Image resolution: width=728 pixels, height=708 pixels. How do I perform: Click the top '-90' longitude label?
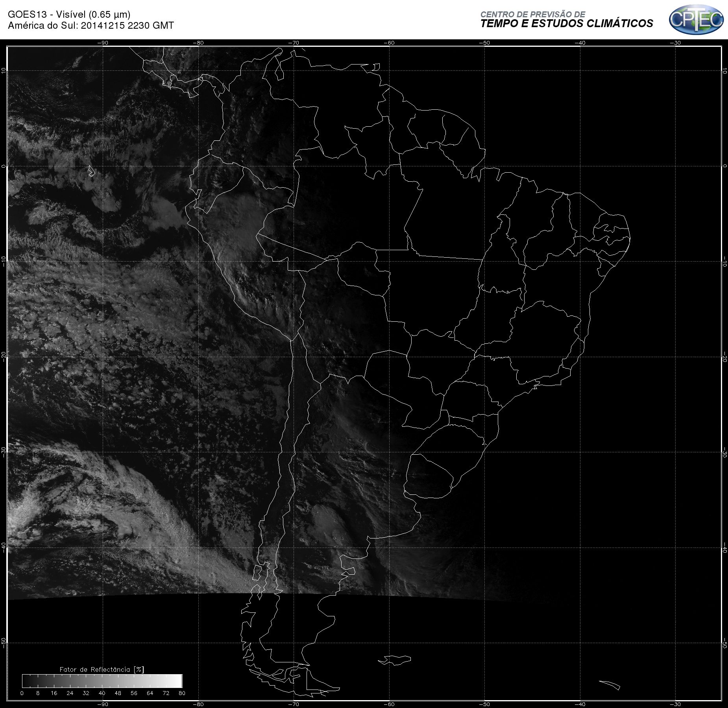(x=103, y=43)
